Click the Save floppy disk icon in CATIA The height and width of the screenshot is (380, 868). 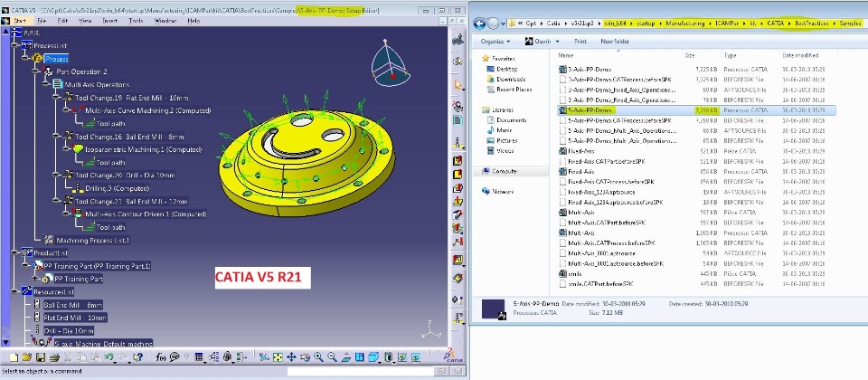pyautogui.click(x=40, y=357)
